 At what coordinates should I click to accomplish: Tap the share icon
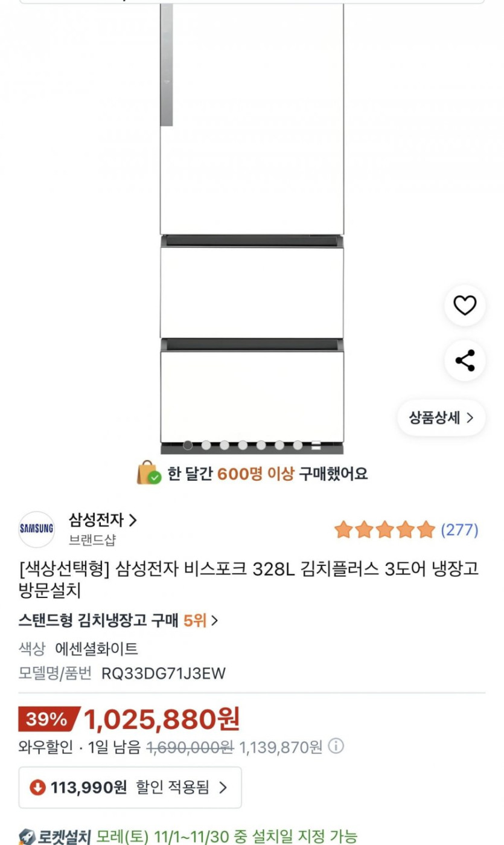(465, 361)
